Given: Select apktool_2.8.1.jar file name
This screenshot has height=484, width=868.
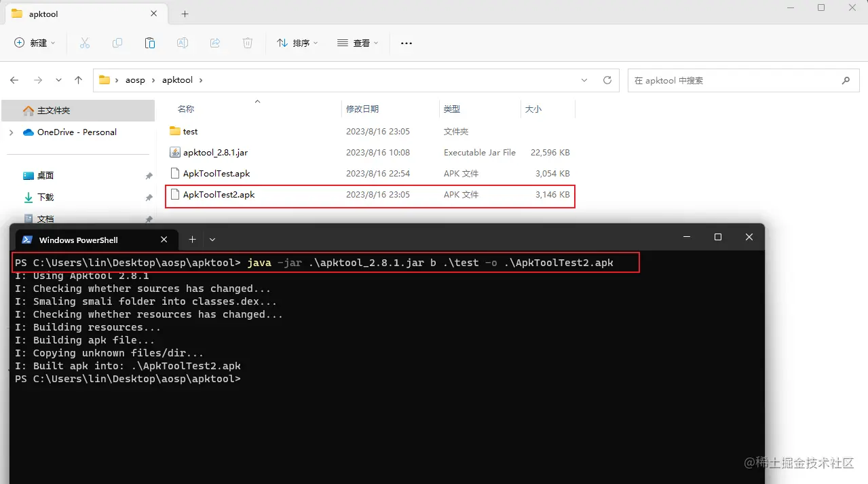Looking at the screenshot, I should (x=215, y=153).
